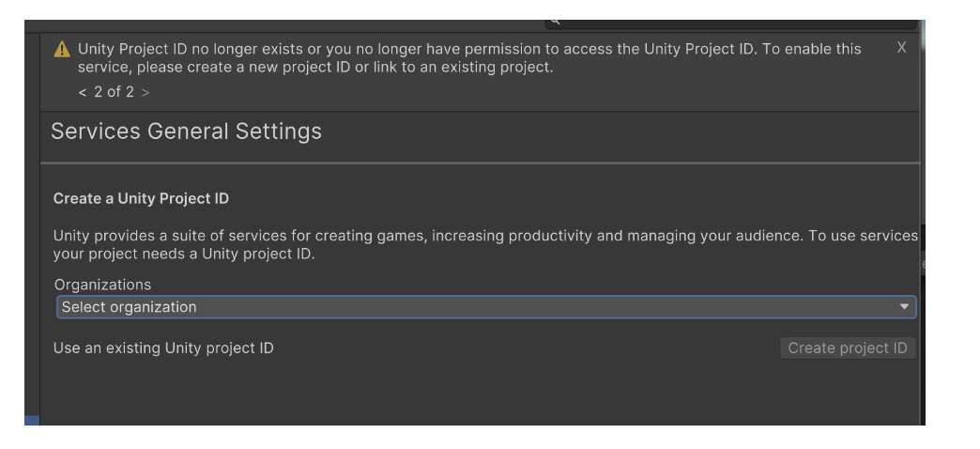Dismiss the notification with the X
980x449 pixels.
[901, 48]
